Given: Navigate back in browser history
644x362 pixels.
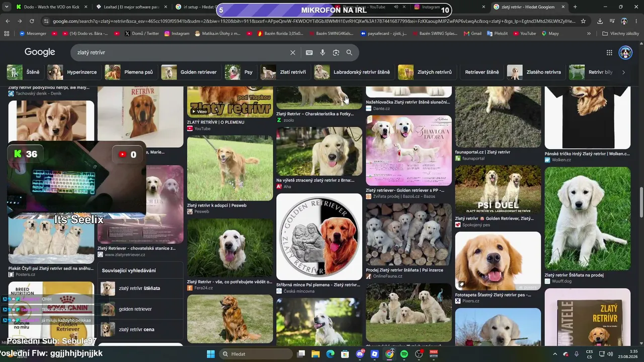Looking at the screenshot, I should coord(8,21).
